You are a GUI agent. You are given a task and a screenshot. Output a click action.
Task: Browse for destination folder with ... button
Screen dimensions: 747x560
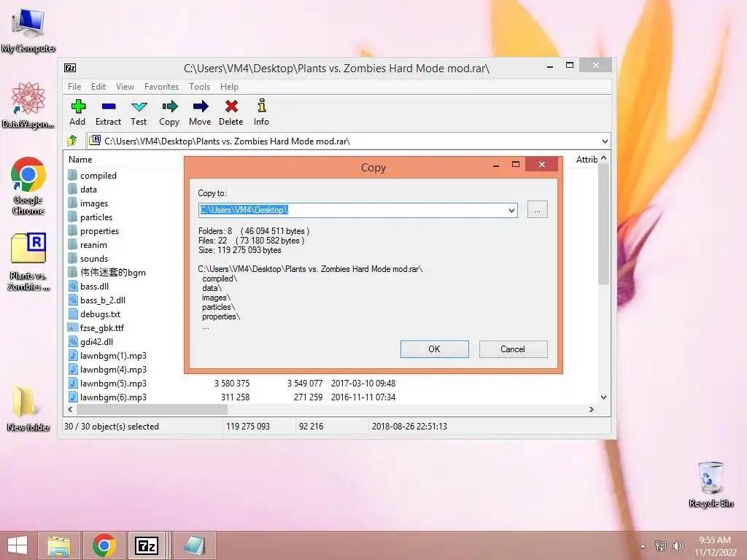click(538, 209)
